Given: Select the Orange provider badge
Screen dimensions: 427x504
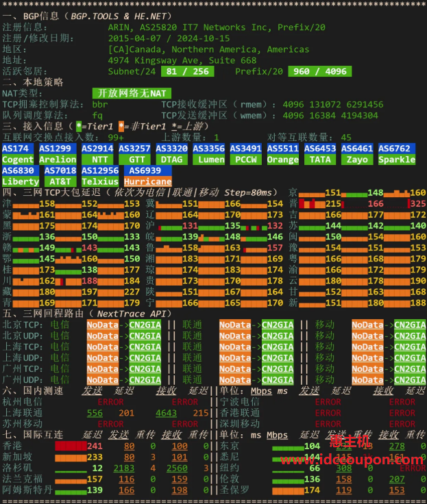Looking at the screenshot, I should [283, 160].
